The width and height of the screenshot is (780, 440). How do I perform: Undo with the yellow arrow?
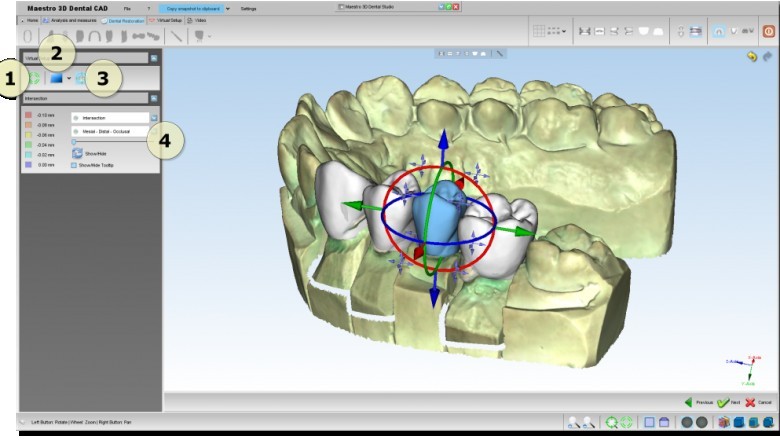(x=752, y=56)
